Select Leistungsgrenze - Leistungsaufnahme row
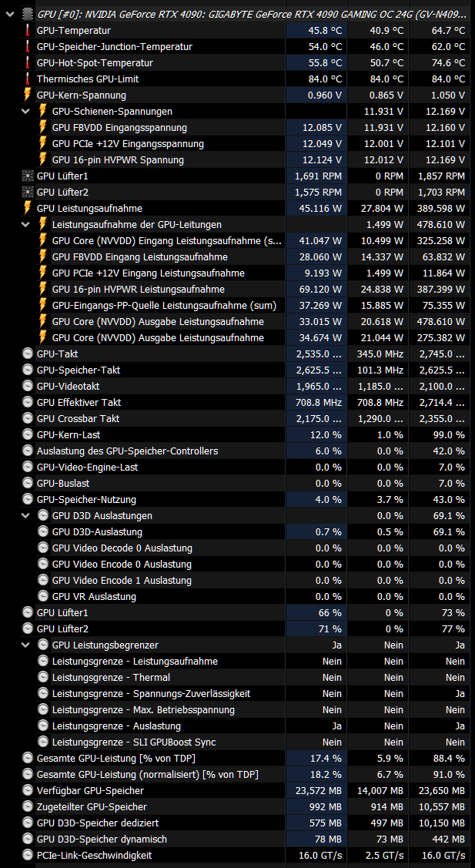475x868 pixels. [135, 661]
